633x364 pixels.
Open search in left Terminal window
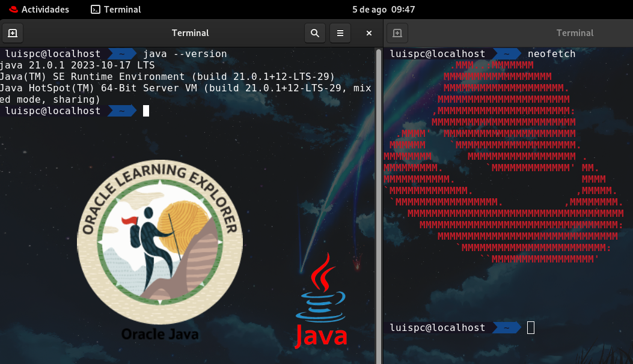point(315,33)
